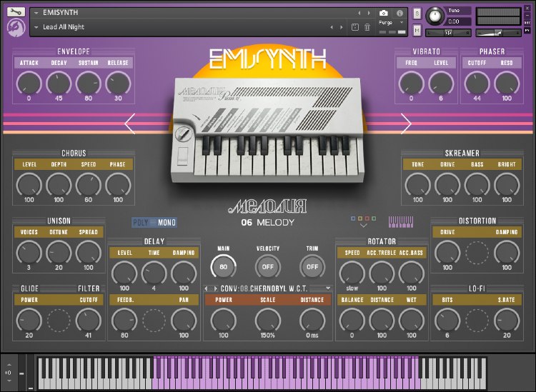Click the Phaser CUTOFF knob

(477, 83)
